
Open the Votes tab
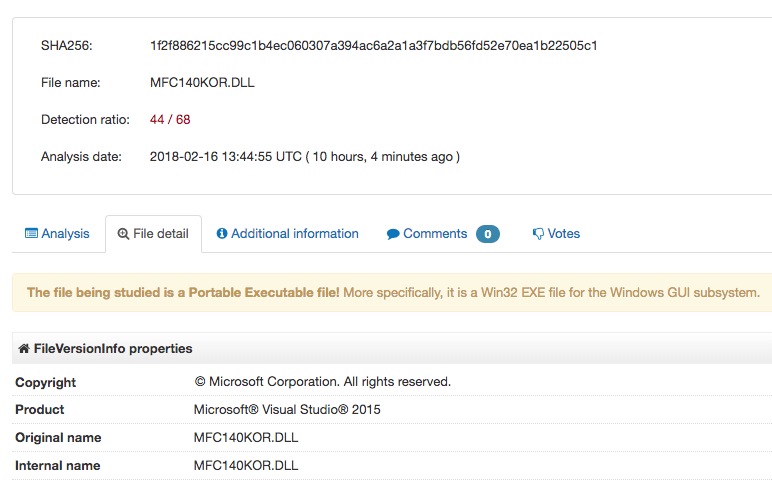point(563,234)
